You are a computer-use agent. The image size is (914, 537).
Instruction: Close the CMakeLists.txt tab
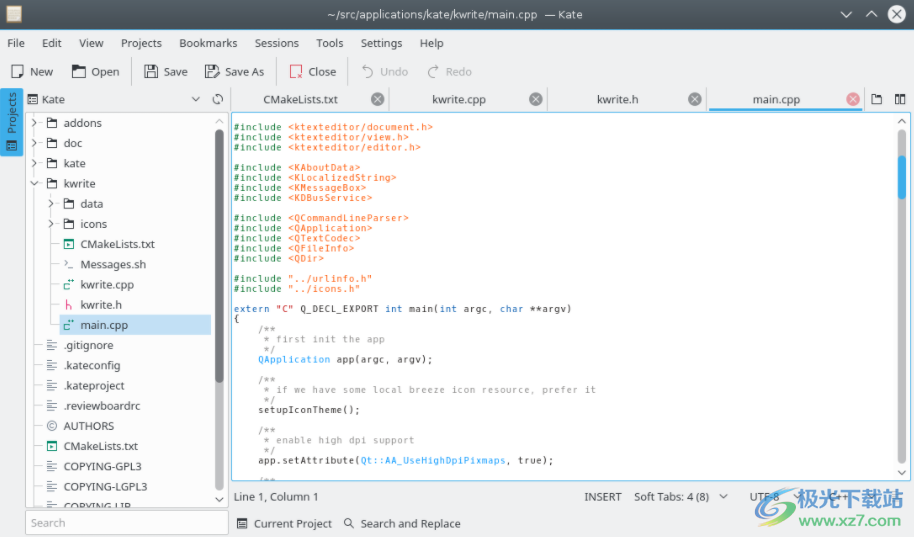pyautogui.click(x=378, y=99)
